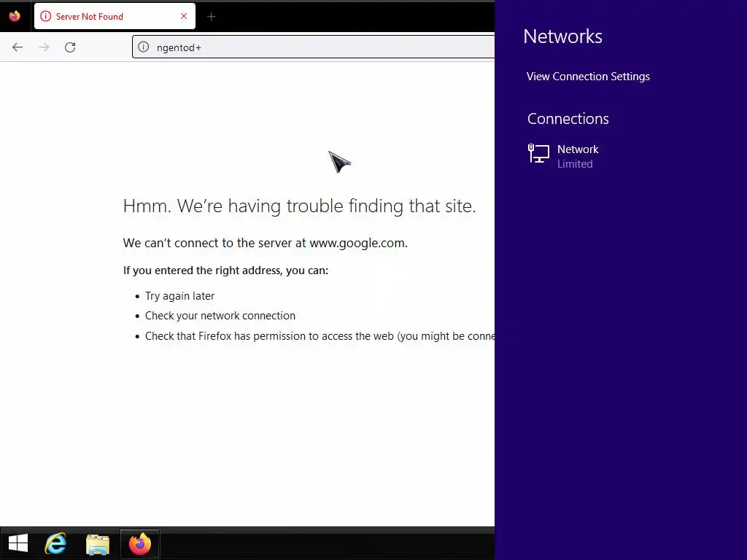Click 'Check your network connection' bullet

pyautogui.click(x=220, y=316)
